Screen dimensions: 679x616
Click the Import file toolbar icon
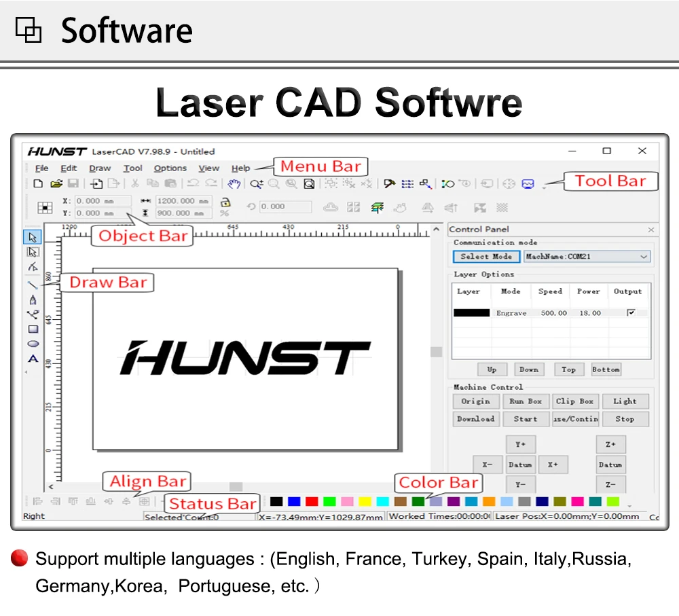(96, 183)
